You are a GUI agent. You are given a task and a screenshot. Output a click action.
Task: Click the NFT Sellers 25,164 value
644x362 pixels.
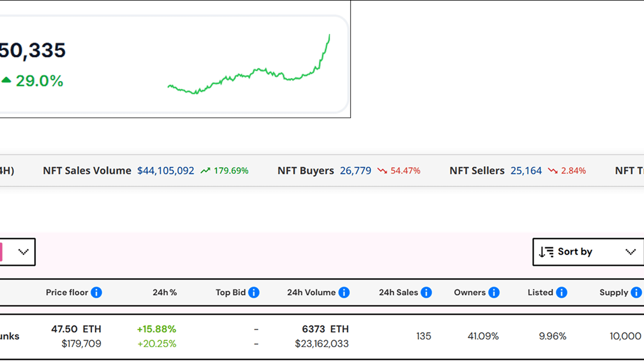(x=526, y=171)
